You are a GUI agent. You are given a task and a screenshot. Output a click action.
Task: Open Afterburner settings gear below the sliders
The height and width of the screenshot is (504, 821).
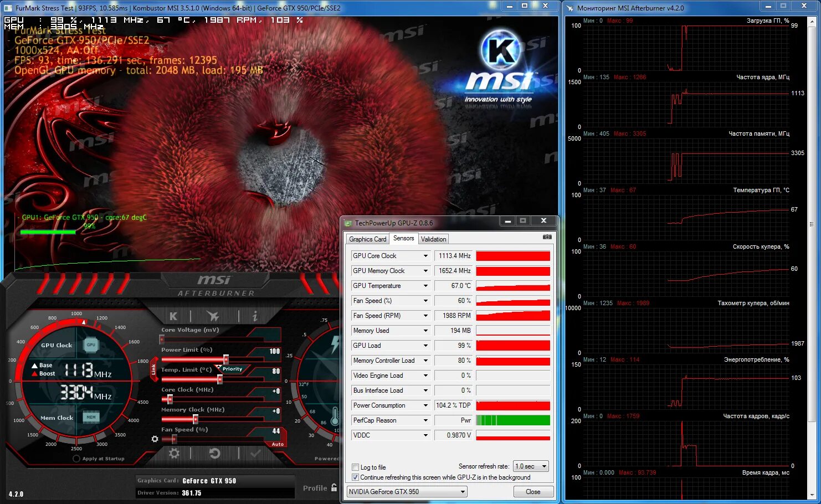(174, 453)
